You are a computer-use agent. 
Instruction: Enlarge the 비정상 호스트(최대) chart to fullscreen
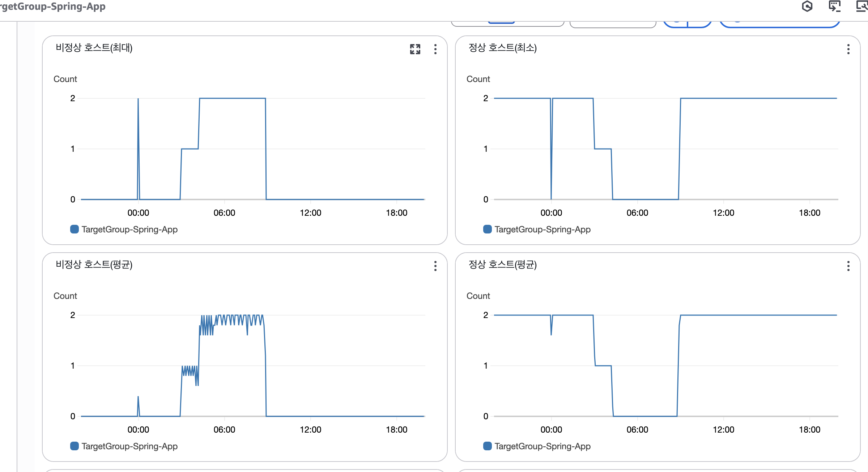point(415,49)
